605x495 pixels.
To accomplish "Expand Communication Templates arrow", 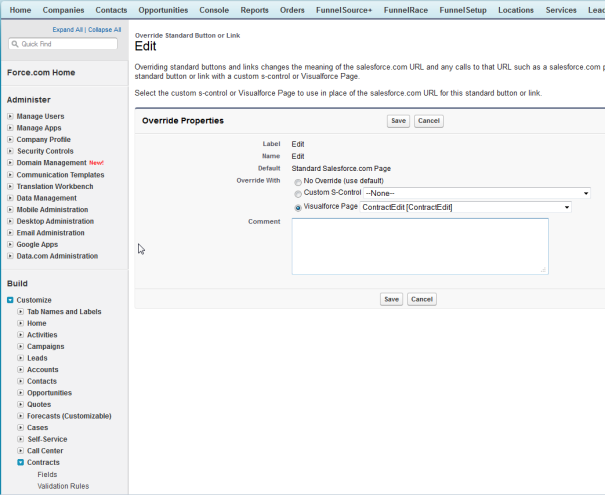I will tap(10, 175).
